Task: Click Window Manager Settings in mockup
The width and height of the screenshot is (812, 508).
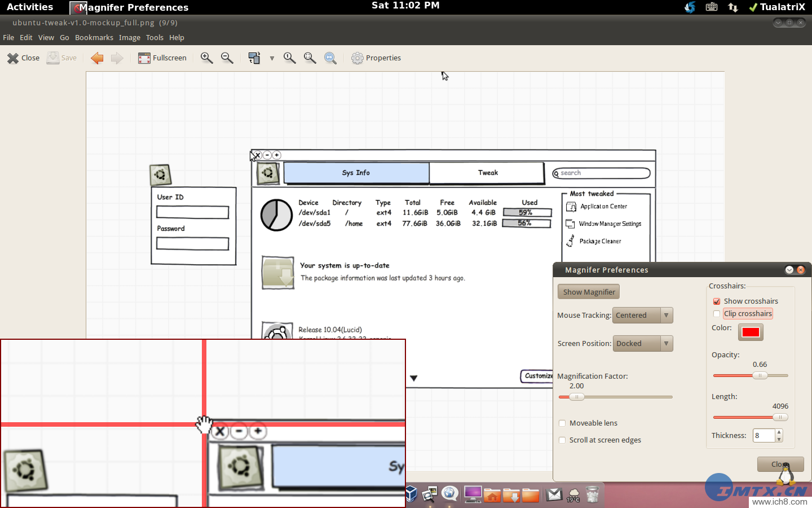Action: pyautogui.click(x=603, y=224)
